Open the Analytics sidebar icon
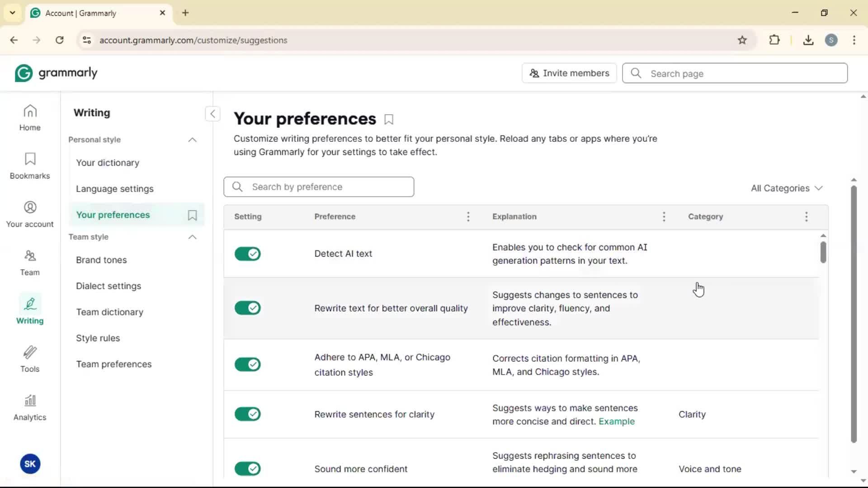 click(x=30, y=407)
